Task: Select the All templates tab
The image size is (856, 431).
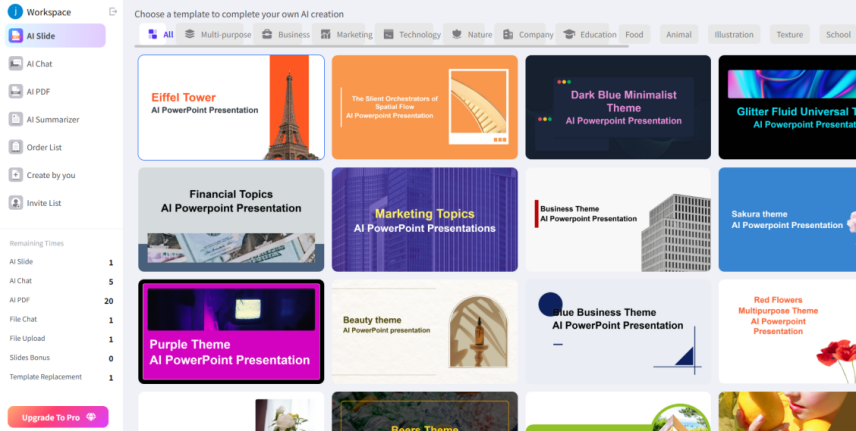Action: [x=158, y=34]
